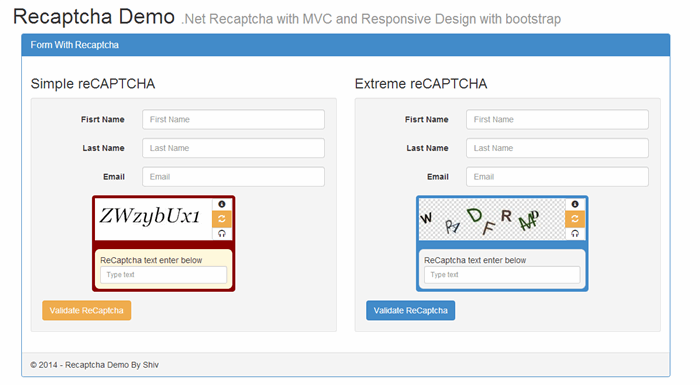The image size is (700, 385).
Task: Click the distorted Extreme captcha image
Action: 492,219
